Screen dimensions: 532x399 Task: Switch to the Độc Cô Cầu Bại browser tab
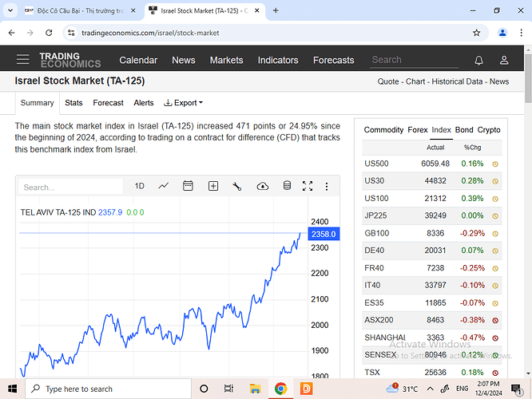pyautogui.click(x=81, y=11)
